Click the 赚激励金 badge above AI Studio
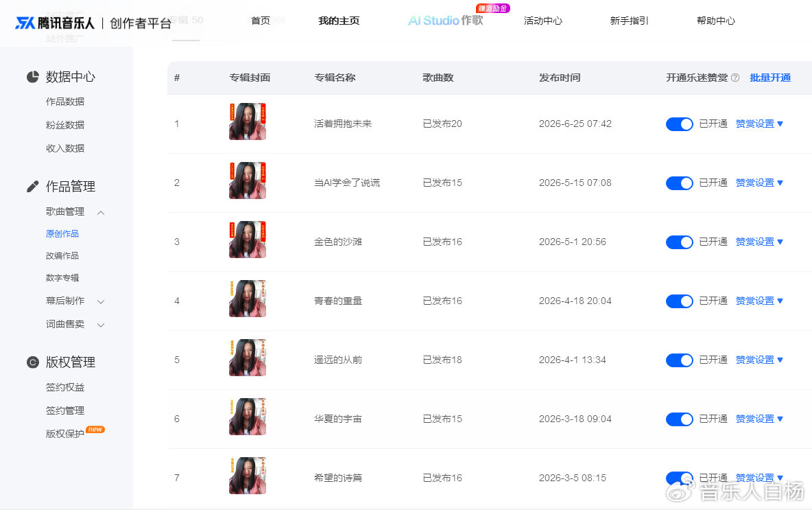This screenshot has width=812, height=510. pos(492,8)
